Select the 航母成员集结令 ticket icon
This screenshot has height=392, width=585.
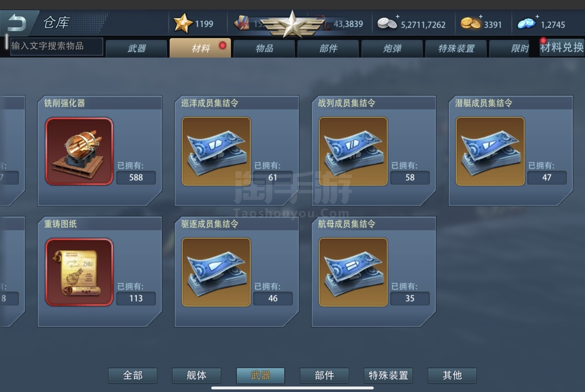click(353, 272)
